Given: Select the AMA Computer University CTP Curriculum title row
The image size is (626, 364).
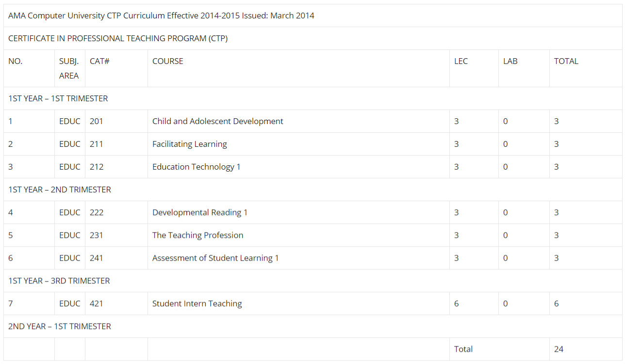Looking at the screenshot, I should pos(313,16).
